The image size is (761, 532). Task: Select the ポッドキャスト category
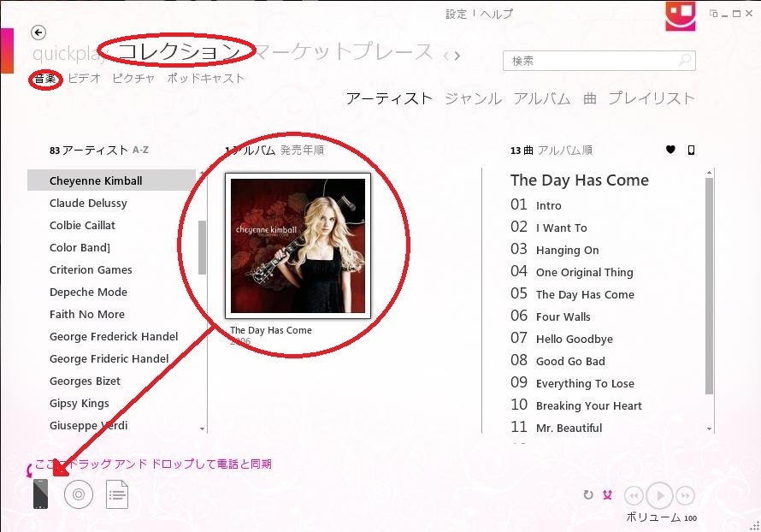coord(206,78)
